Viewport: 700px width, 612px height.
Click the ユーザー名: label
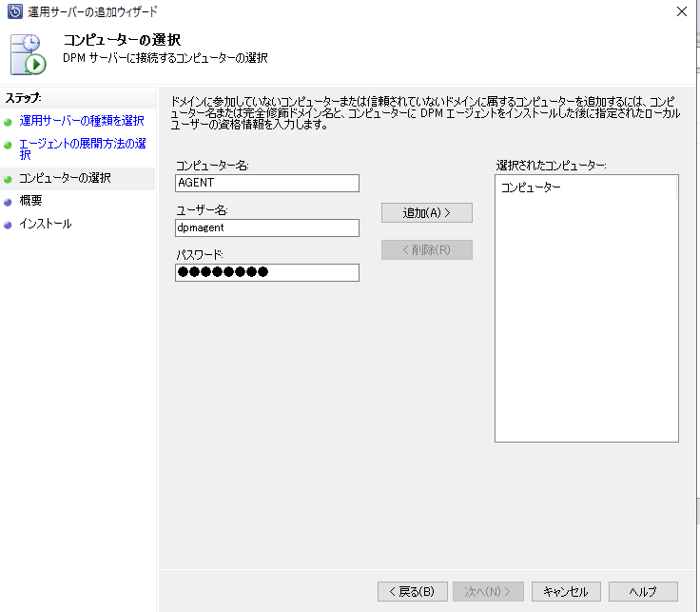coord(202,210)
